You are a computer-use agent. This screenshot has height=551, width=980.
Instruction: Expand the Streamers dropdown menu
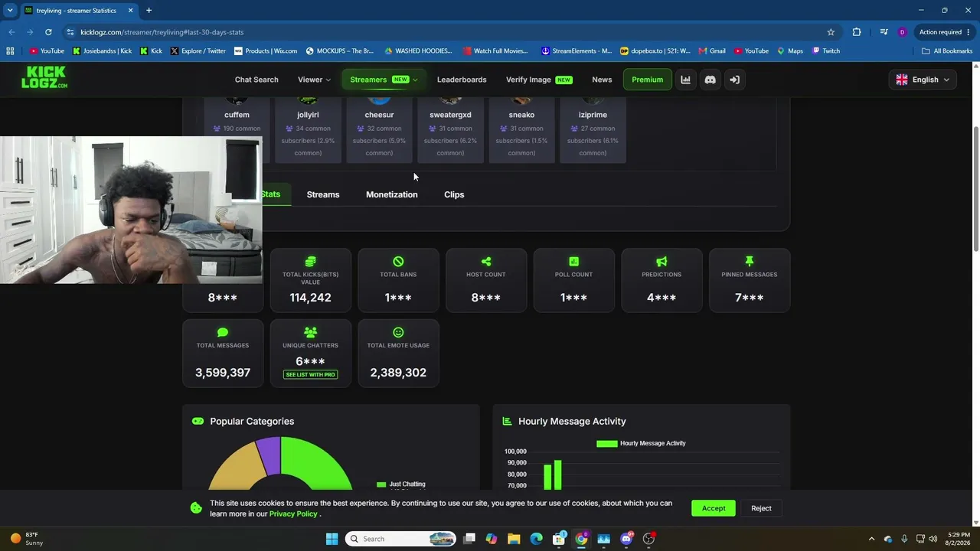point(384,80)
